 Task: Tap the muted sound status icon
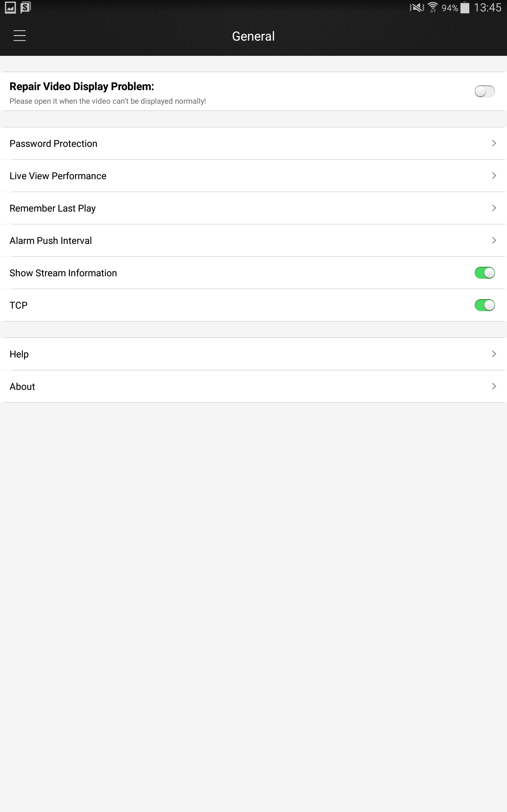(x=417, y=7)
